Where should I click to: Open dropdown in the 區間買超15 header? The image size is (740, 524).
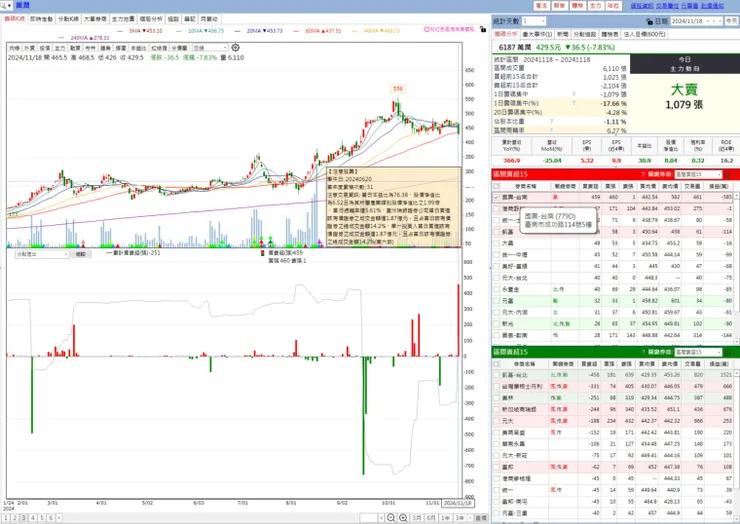tap(698, 174)
